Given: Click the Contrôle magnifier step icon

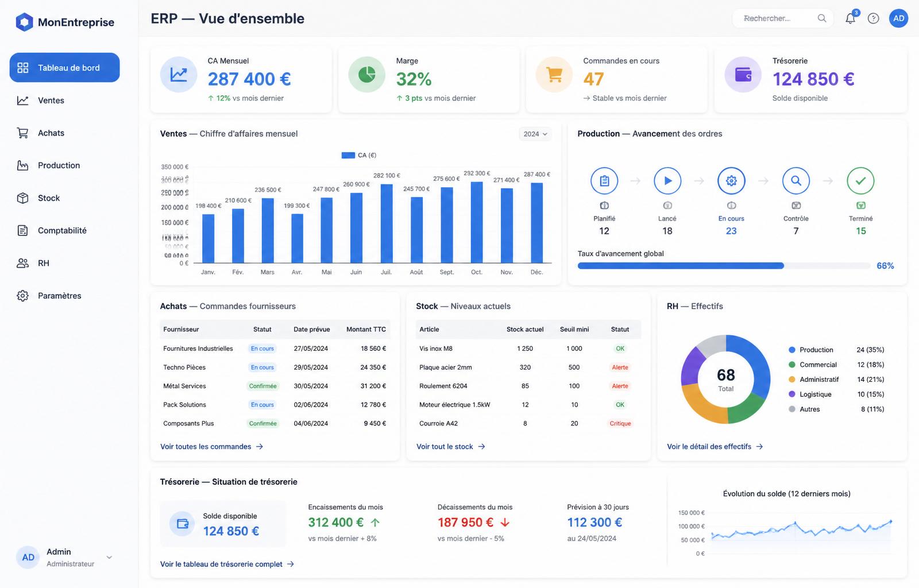Looking at the screenshot, I should point(796,181).
